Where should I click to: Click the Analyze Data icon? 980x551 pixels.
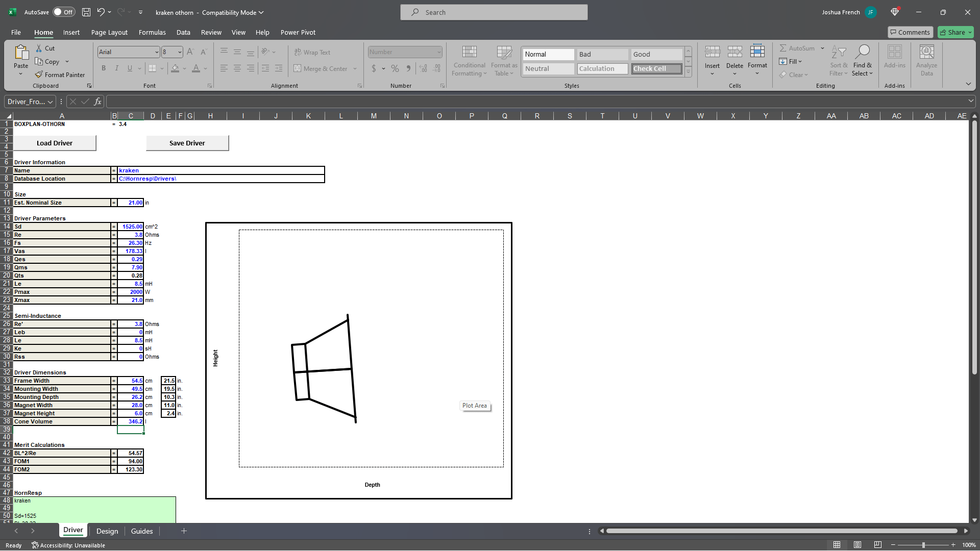(926, 52)
